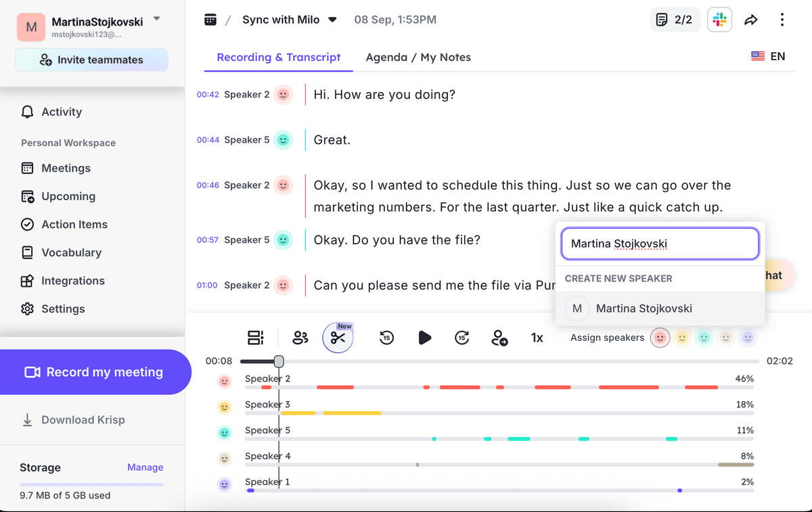This screenshot has width=812, height=512.
Task: Open the three-dot options menu
Action: point(782,20)
